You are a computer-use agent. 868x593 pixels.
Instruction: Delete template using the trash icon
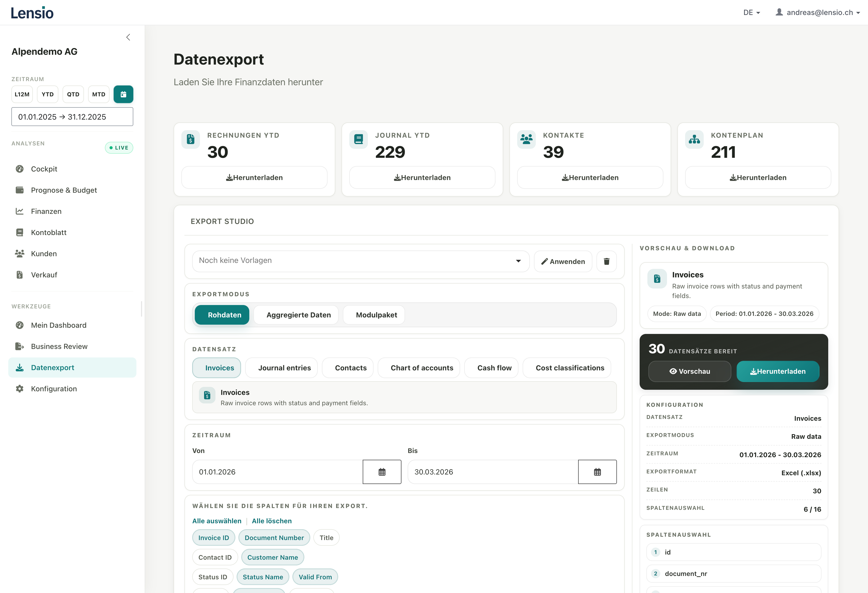pyautogui.click(x=606, y=261)
